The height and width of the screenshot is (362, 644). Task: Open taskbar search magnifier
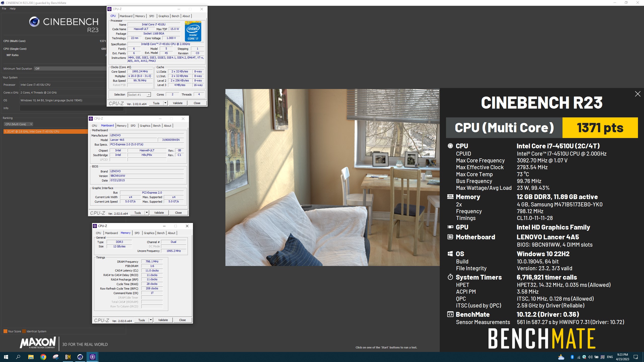coord(18,357)
